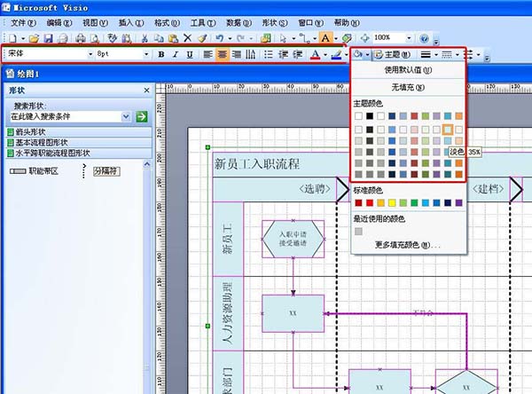Apply font color with the red A
Screen dimensions: 532x394
(315, 54)
